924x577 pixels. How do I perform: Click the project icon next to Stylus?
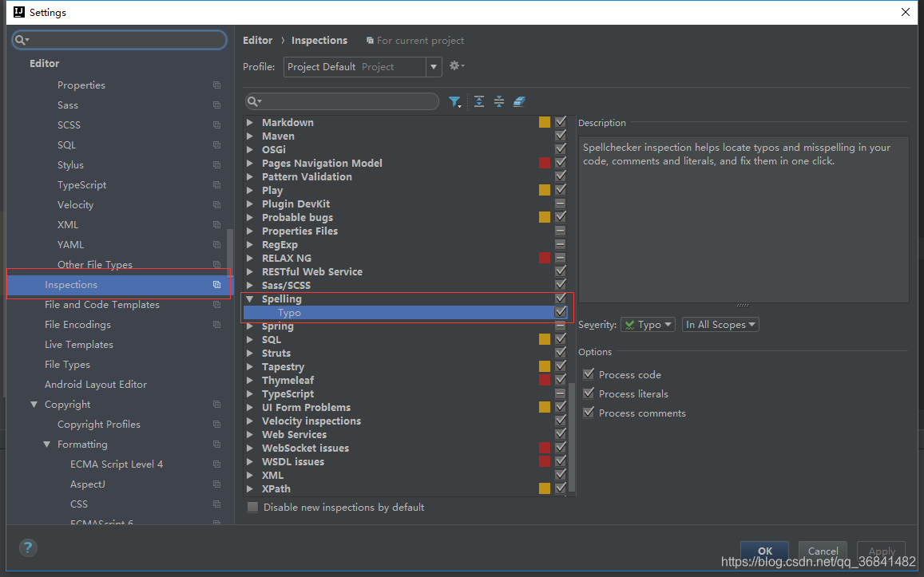point(217,165)
